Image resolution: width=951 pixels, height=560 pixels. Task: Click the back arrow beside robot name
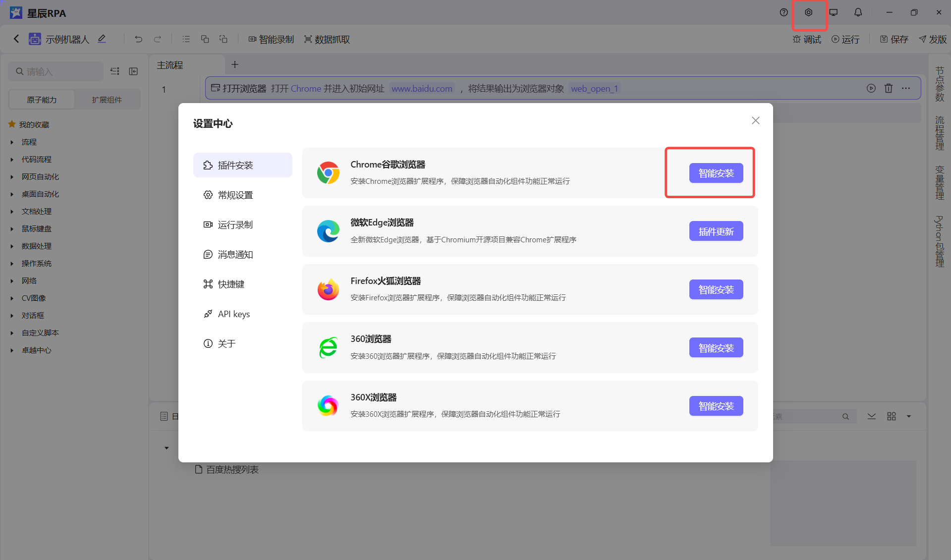point(16,39)
